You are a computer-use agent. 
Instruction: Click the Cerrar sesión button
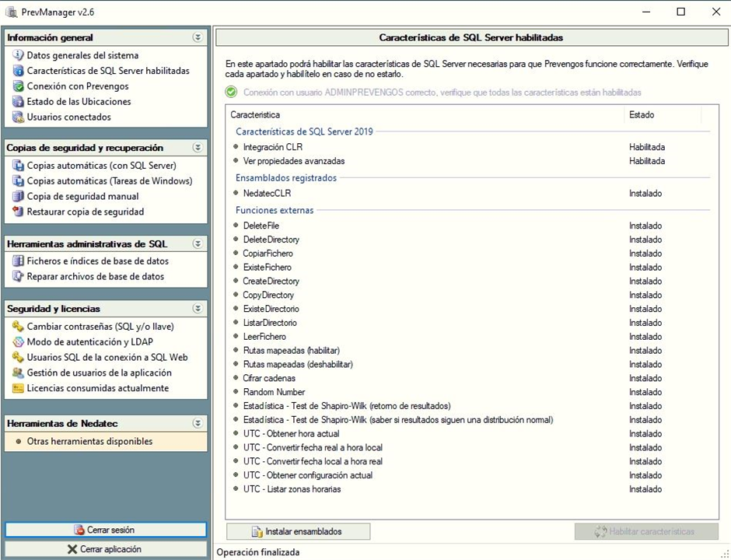[x=106, y=530]
